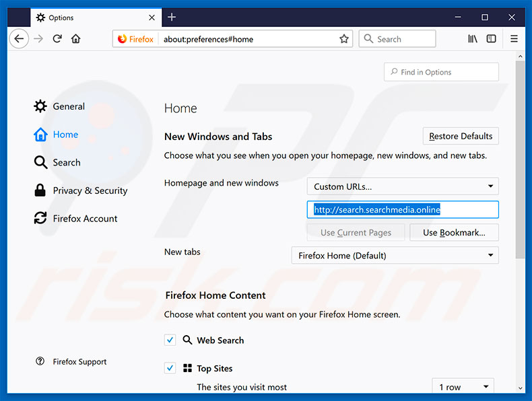532x401 pixels.
Task: Click the Firefox Support question mark icon
Action: [x=40, y=361]
